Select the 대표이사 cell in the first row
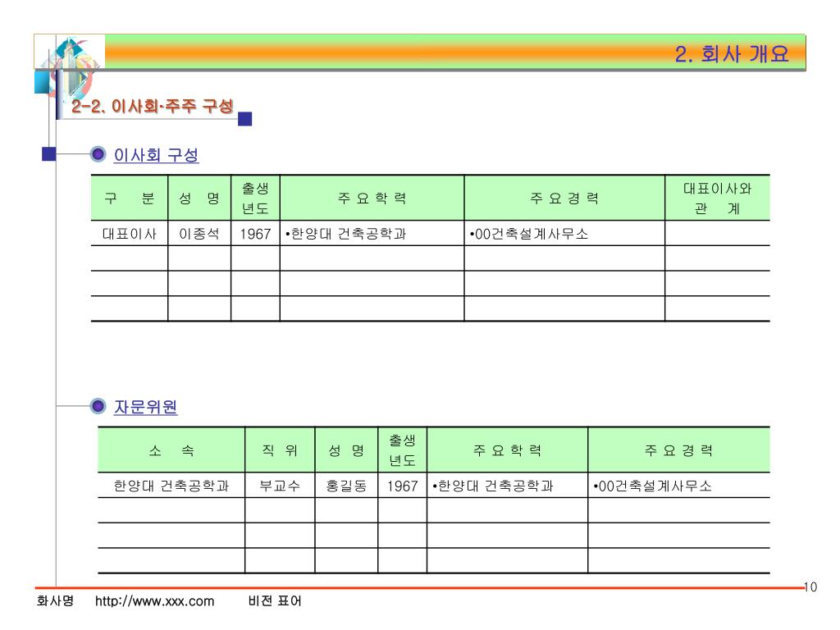840x630 pixels. point(130,234)
